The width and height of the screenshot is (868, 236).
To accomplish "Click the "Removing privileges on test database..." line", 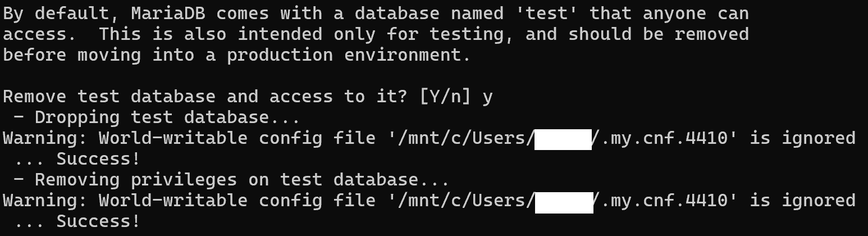I will click(x=241, y=180).
